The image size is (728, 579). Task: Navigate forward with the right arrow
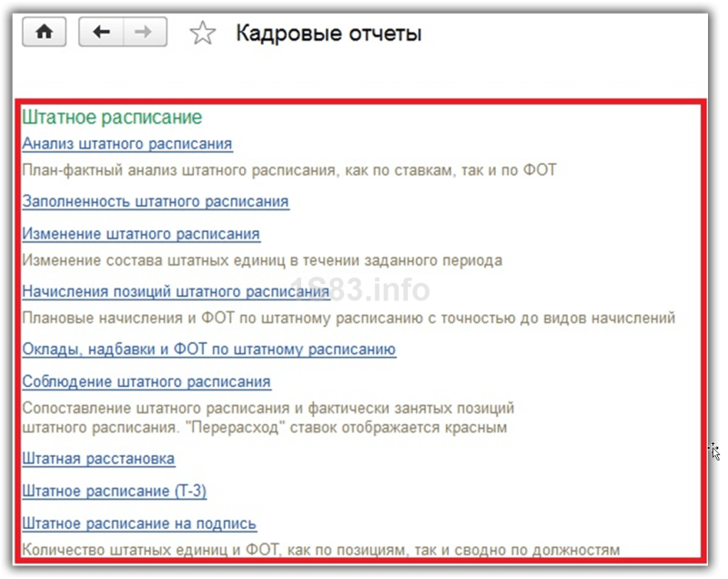tap(145, 32)
